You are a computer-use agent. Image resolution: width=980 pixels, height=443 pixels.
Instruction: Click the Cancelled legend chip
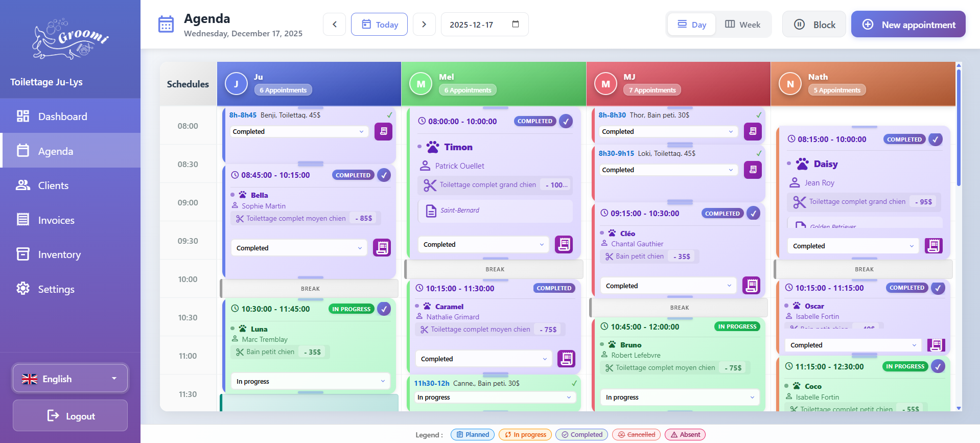click(x=636, y=434)
